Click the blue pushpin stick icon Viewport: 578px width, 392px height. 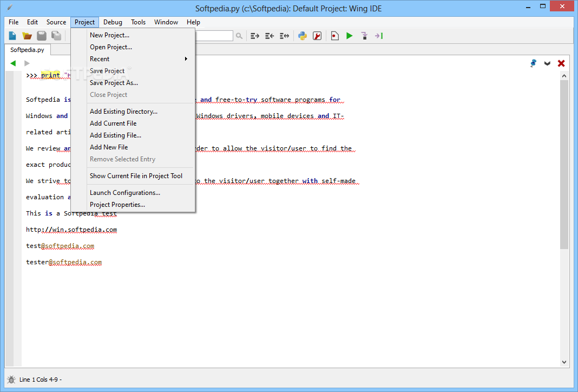click(533, 63)
